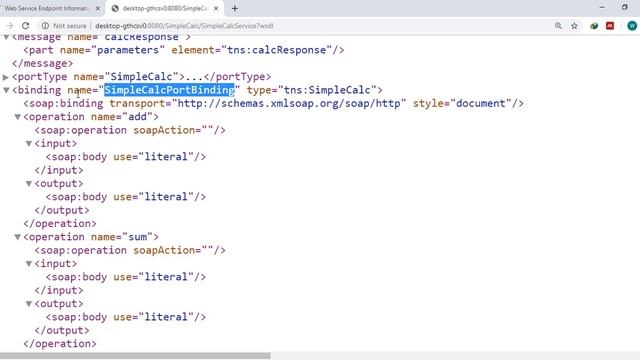Expand the portType SimpleCalc node

pos(6,77)
